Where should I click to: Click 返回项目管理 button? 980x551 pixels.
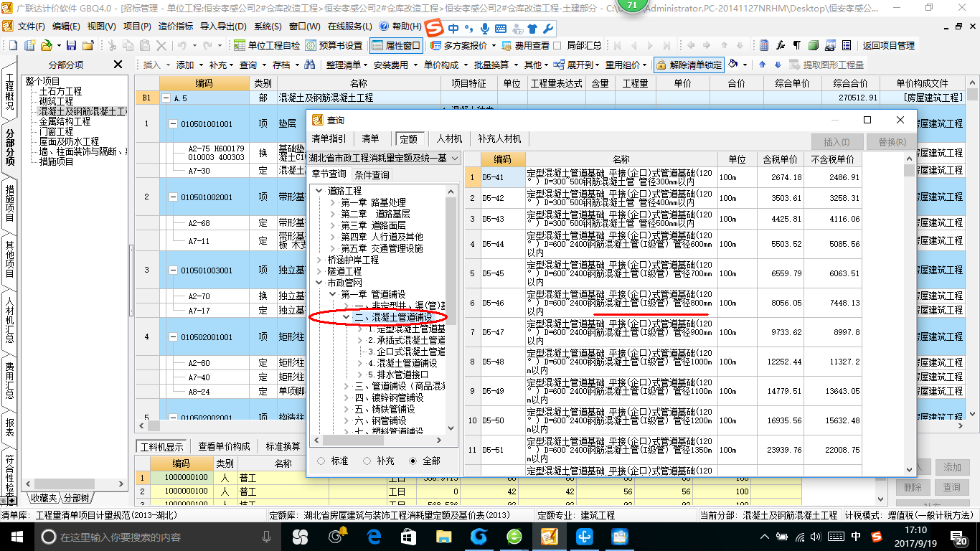(x=888, y=45)
